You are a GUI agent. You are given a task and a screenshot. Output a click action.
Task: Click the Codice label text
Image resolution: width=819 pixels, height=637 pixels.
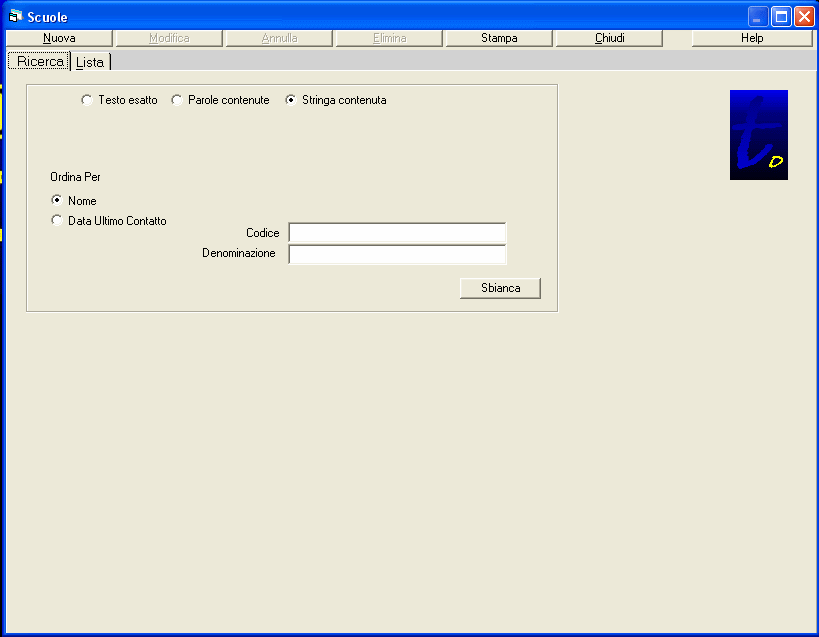(263, 233)
